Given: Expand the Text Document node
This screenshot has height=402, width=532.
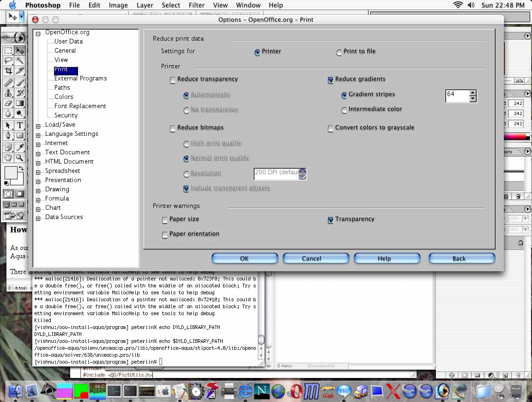Looking at the screenshot, I should click(38, 154).
